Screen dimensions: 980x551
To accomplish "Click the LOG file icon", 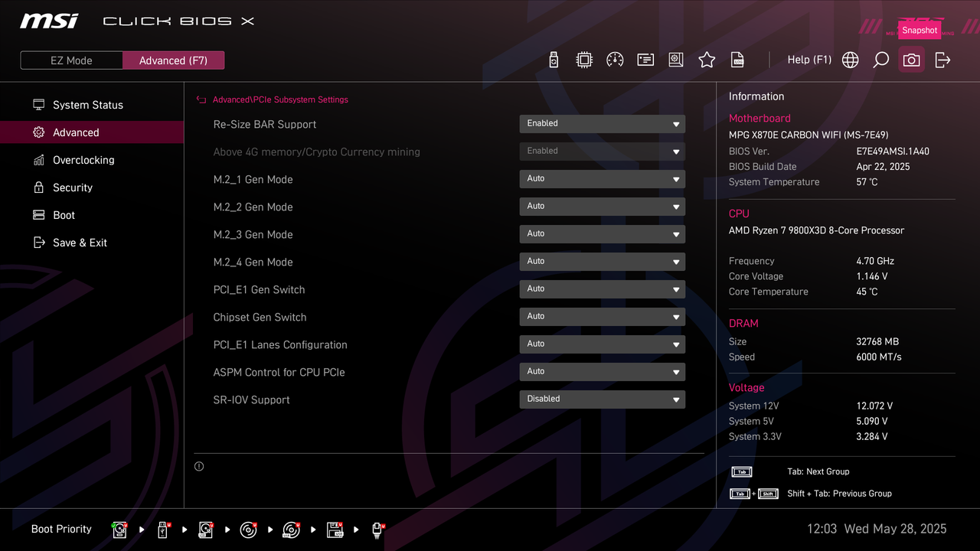I will click(737, 60).
